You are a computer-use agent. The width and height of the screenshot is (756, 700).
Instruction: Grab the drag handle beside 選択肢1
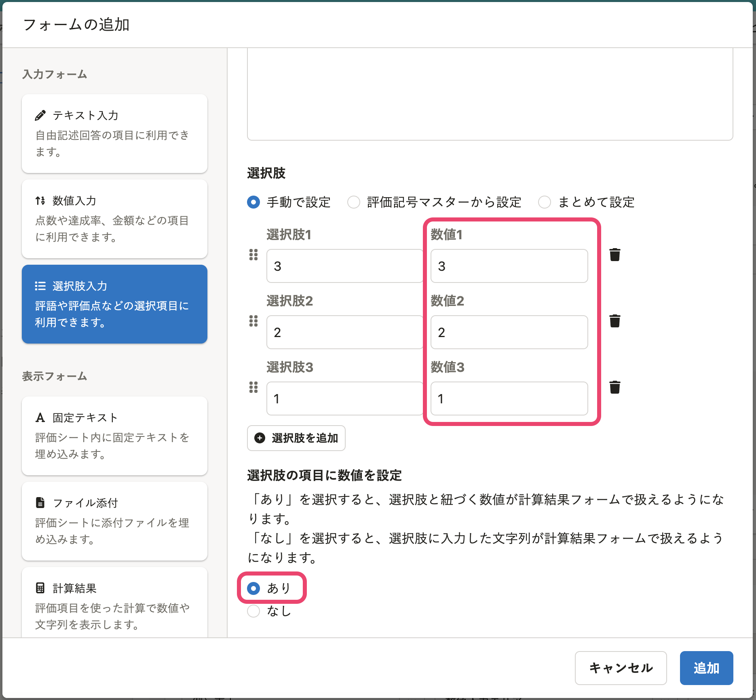point(253,255)
